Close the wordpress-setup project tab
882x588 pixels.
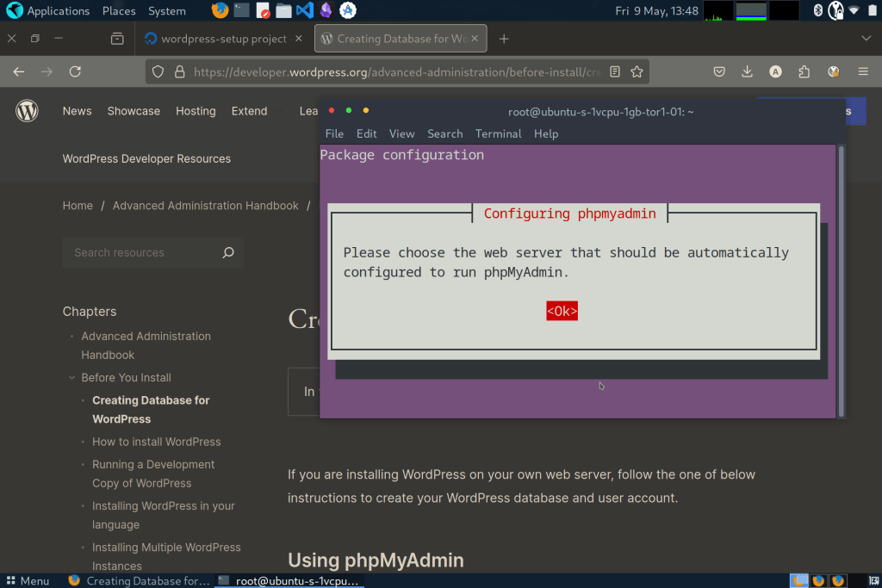click(299, 38)
